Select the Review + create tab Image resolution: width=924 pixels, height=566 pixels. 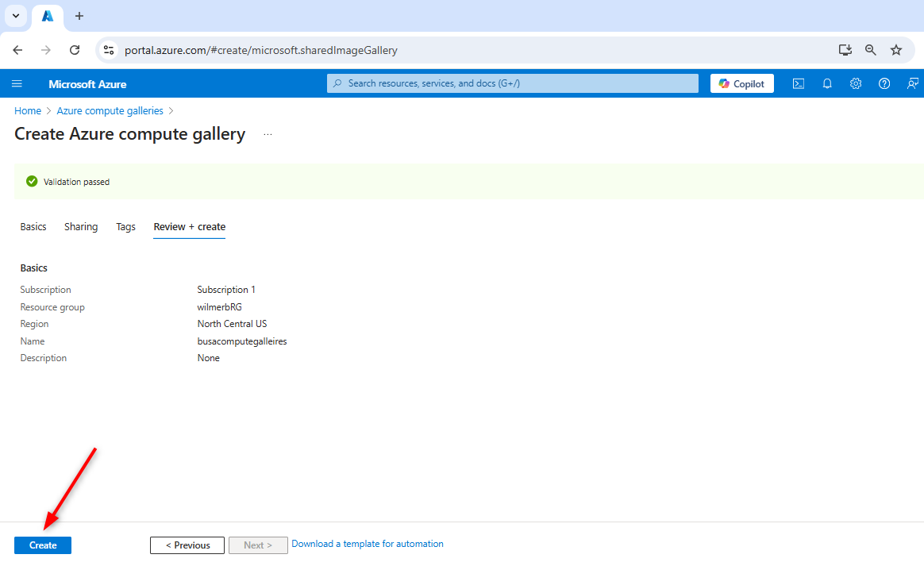pos(189,227)
